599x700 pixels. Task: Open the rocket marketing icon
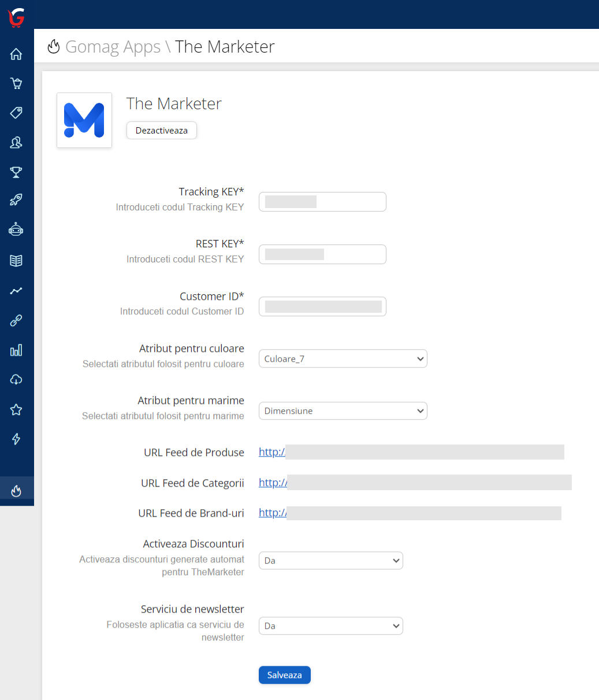click(16, 201)
